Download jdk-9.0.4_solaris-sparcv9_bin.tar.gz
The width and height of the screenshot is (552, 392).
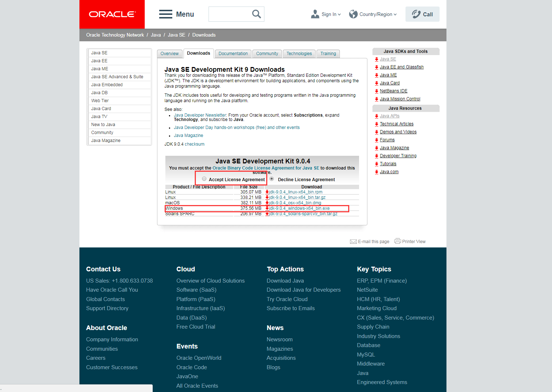tap(303, 214)
